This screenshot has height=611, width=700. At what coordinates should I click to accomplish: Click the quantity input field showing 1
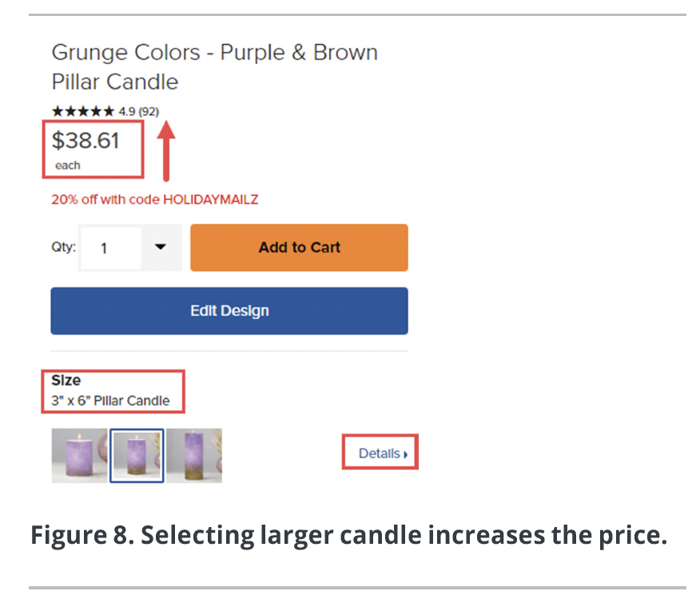click(110, 248)
